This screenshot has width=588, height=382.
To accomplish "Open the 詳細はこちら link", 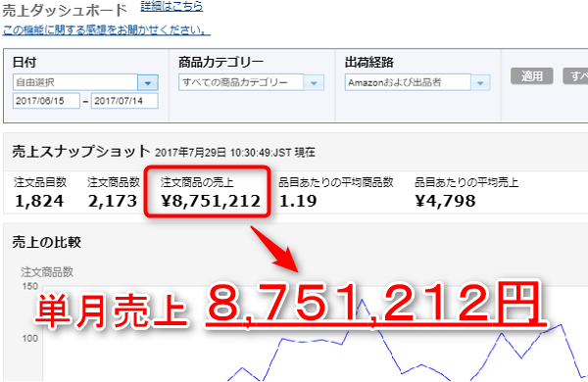I will click(x=171, y=7).
